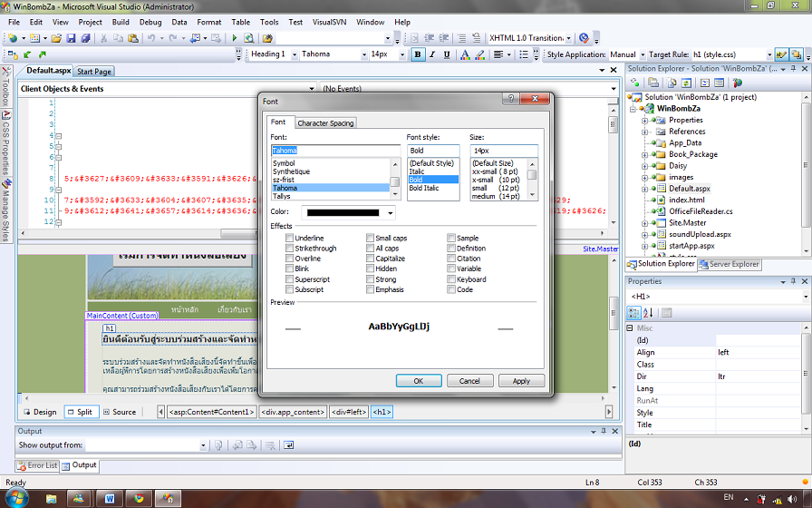Enable the Strikethrough effect checkbox
Image resolution: width=812 pixels, height=508 pixels.
tap(289, 249)
